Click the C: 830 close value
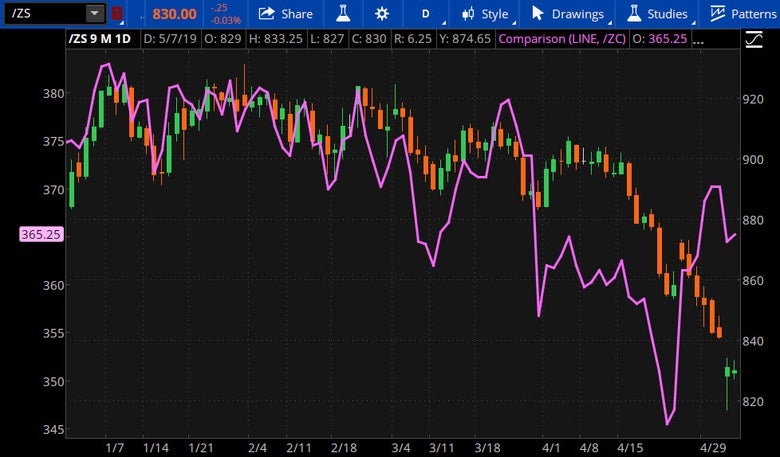Viewport: 780px width, 457px height. [369, 39]
